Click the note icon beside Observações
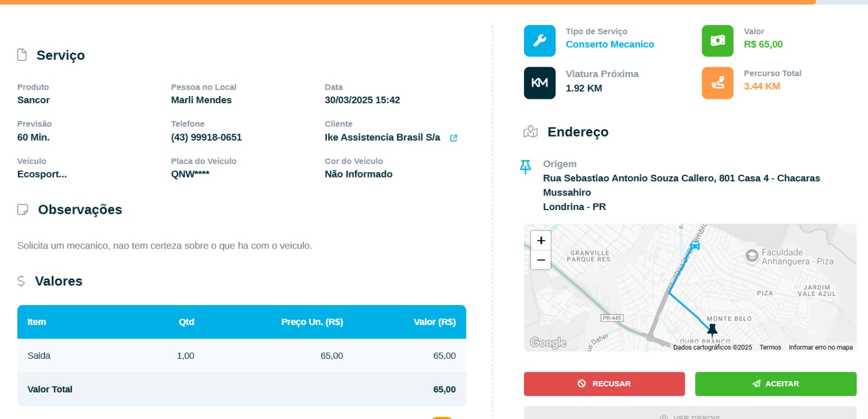This screenshot has height=419, width=868. click(x=23, y=210)
